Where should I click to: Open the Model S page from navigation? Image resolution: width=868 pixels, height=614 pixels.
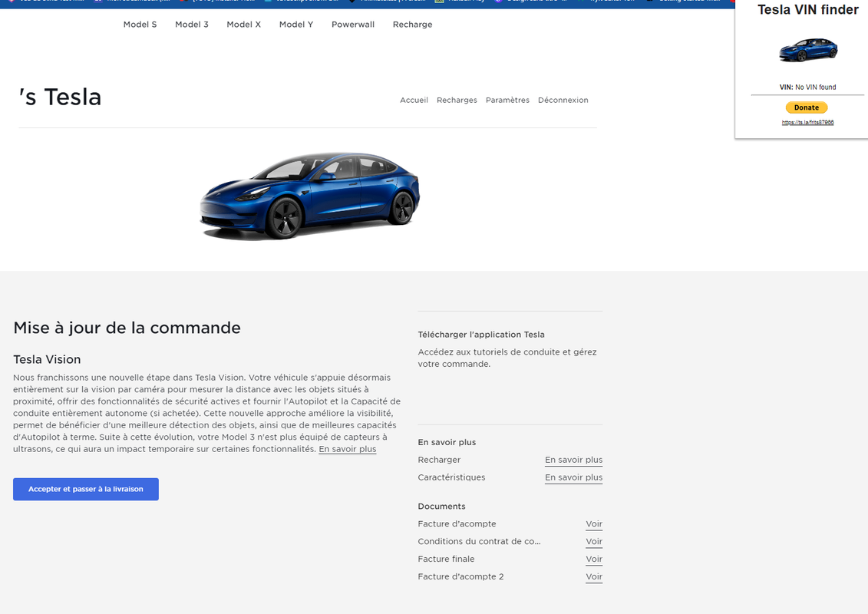tap(140, 25)
